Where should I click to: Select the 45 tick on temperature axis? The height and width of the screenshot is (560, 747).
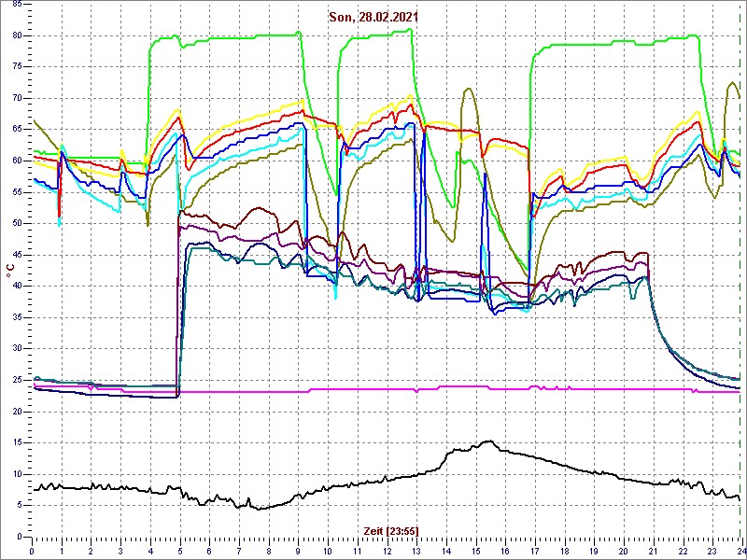click(17, 255)
